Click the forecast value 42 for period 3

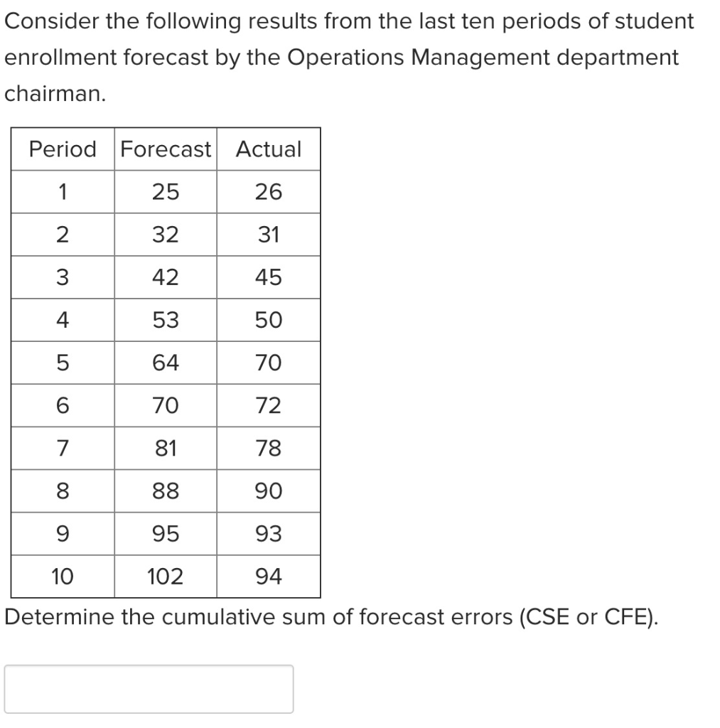tap(165, 277)
